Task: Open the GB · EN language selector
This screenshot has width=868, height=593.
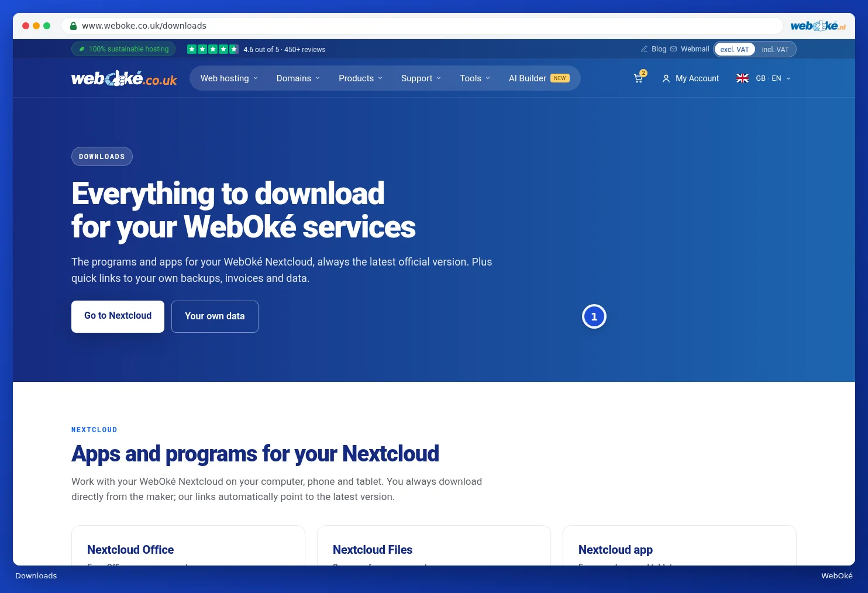Action: pyautogui.click(x=764, y=78)
